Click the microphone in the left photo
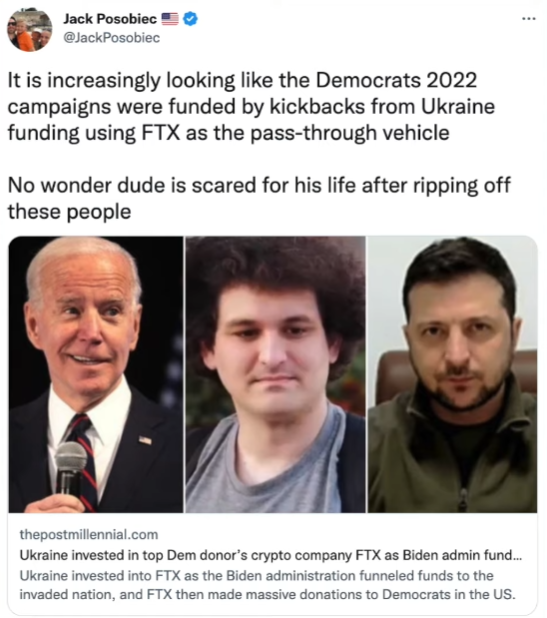The image size is (547, 618). click(x=70, y=467)
